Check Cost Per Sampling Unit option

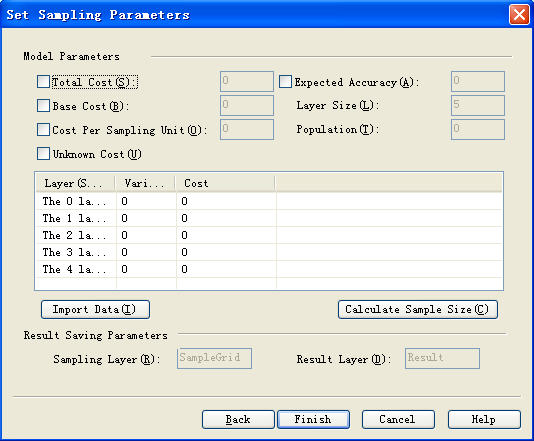tap(43, 130)
